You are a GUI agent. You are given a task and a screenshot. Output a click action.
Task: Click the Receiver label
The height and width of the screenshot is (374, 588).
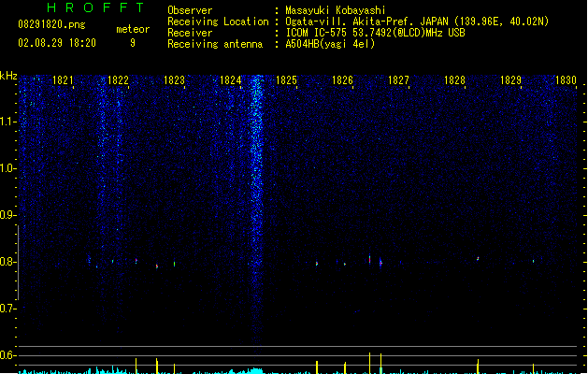coord(190,33)
